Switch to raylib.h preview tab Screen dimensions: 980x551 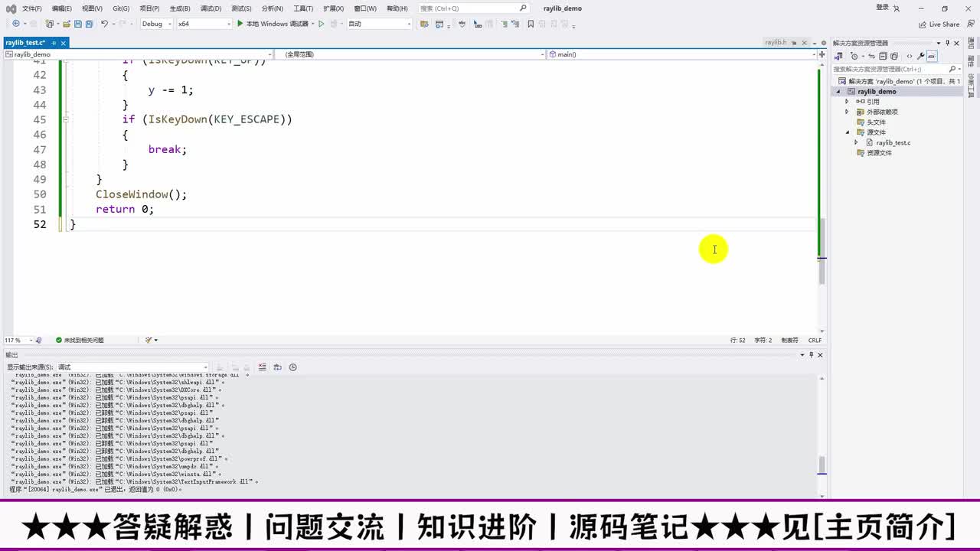(x=776, y=43)
